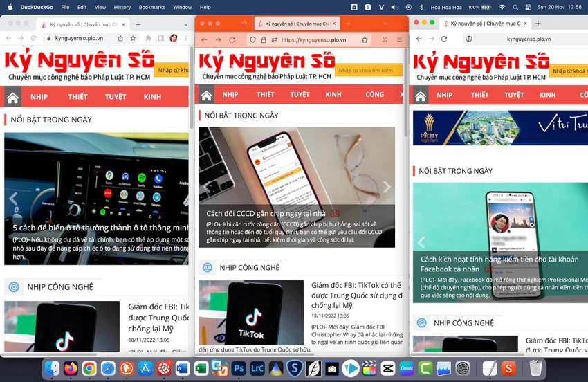Click TUYỆT nav link in Firefox window
The width and height of the screenshot is (588, 382).
tap(300, 95)
